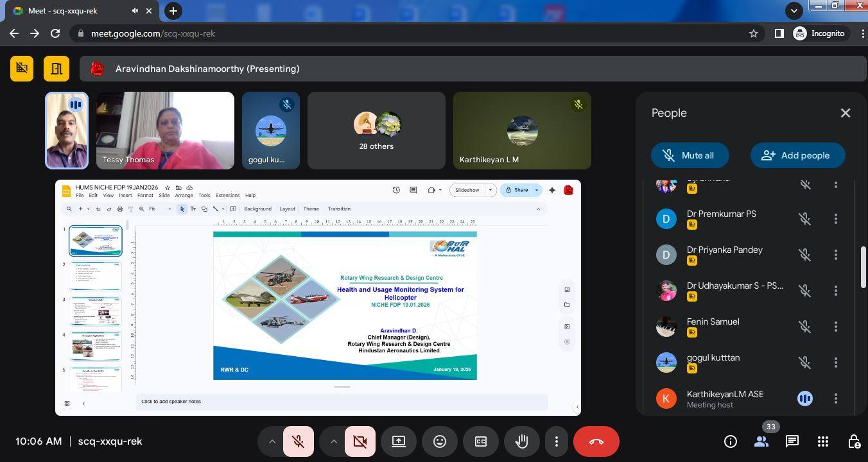Open the three-dot more options menu
Viewport: 868px width, 462px height.
pos(557,441)
